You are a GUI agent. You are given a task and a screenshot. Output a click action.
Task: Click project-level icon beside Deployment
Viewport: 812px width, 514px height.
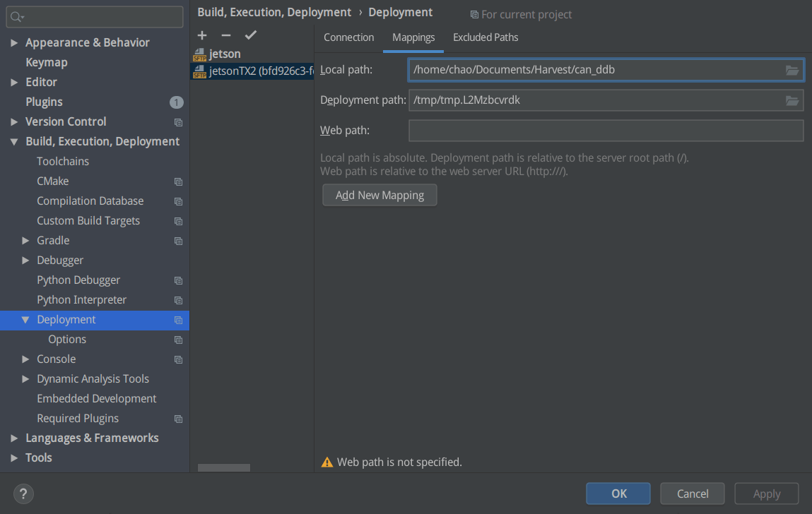click(x=178, y=320)
